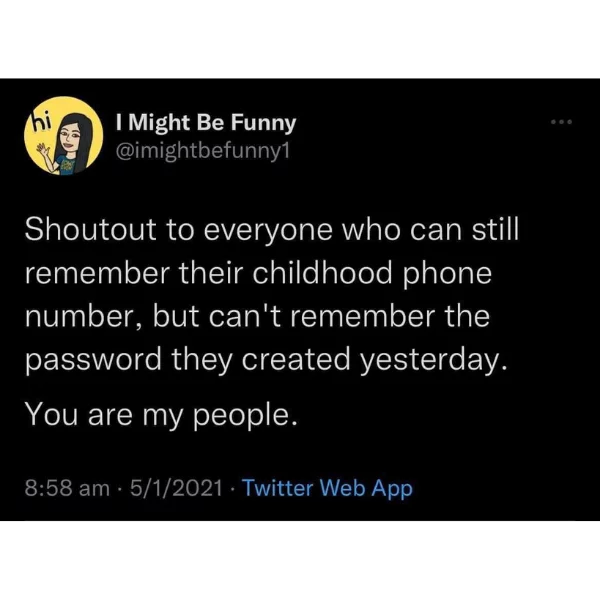Click the 'You are my people.' line

161,416
